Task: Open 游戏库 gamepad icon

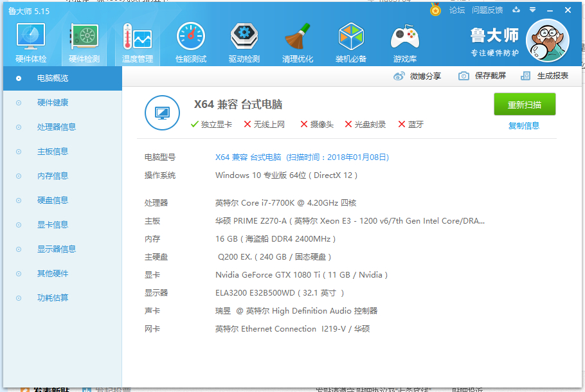Action: pyautogui.click(x=405, y=42)
